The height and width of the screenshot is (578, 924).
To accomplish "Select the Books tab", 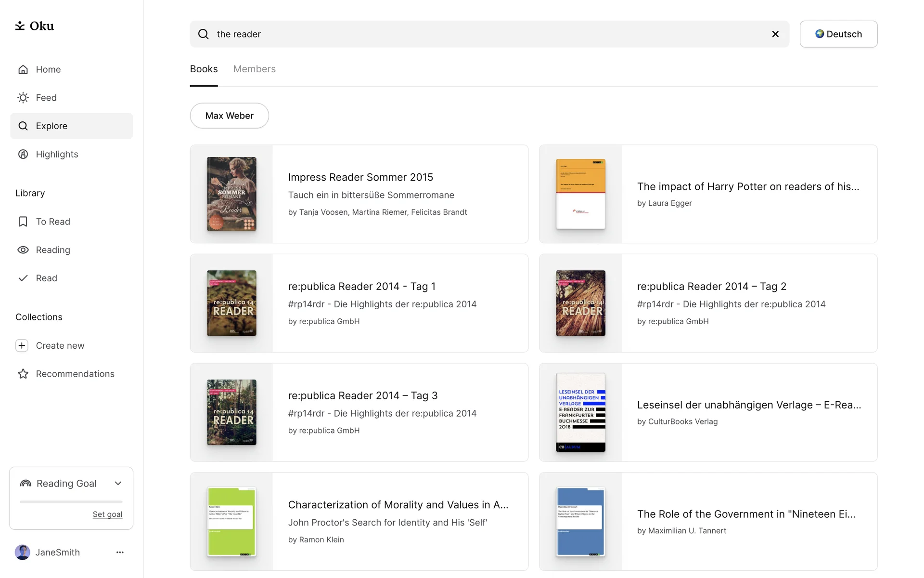I will click(x=204, y=69).
